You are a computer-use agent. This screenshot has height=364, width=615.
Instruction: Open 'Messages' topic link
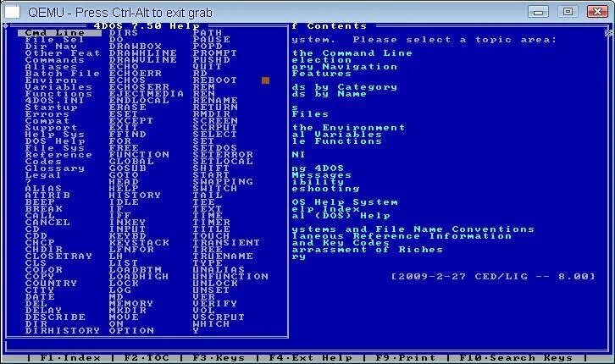click(322, 175)
